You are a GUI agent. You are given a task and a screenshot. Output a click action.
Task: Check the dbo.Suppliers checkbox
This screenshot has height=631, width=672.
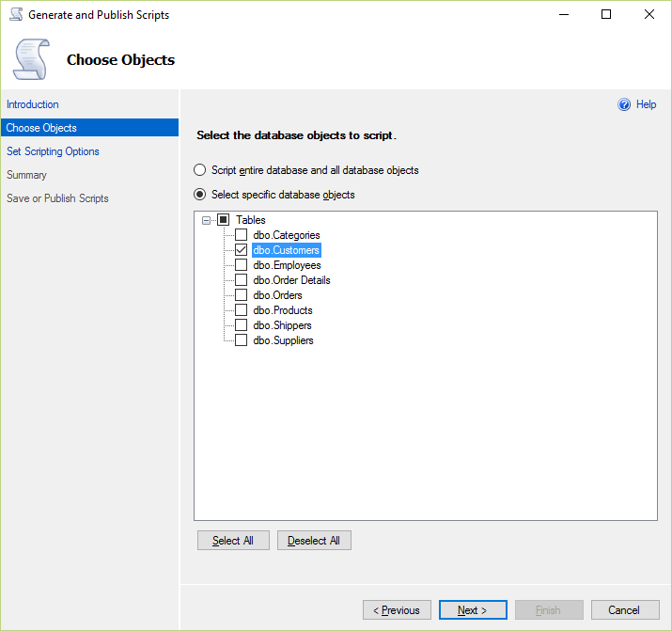[x=242, y=339]
